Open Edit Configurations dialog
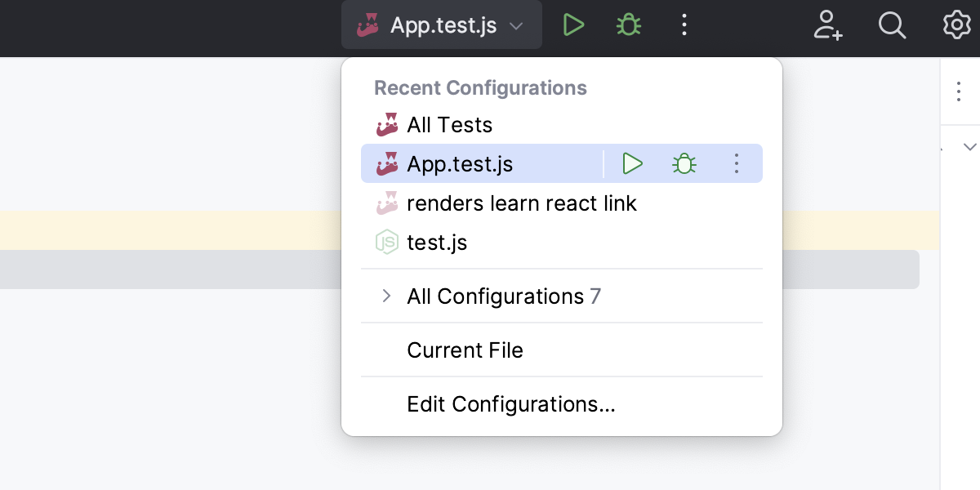Viewport: 980px width, 490px height. pos(511,403)
